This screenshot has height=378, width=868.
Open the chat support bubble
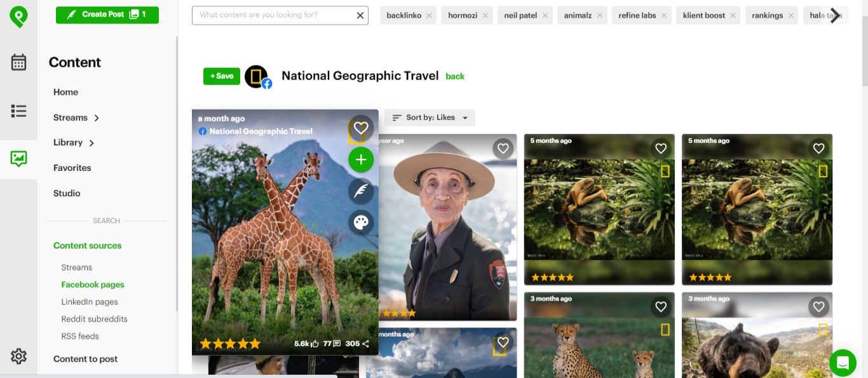click(843, 363)
